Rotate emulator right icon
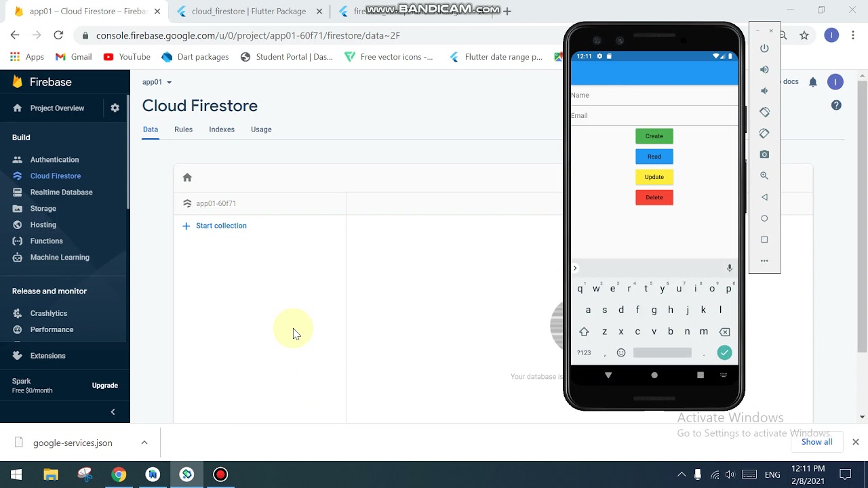Viewport: 868px width, 488px height. pos(764,134)
